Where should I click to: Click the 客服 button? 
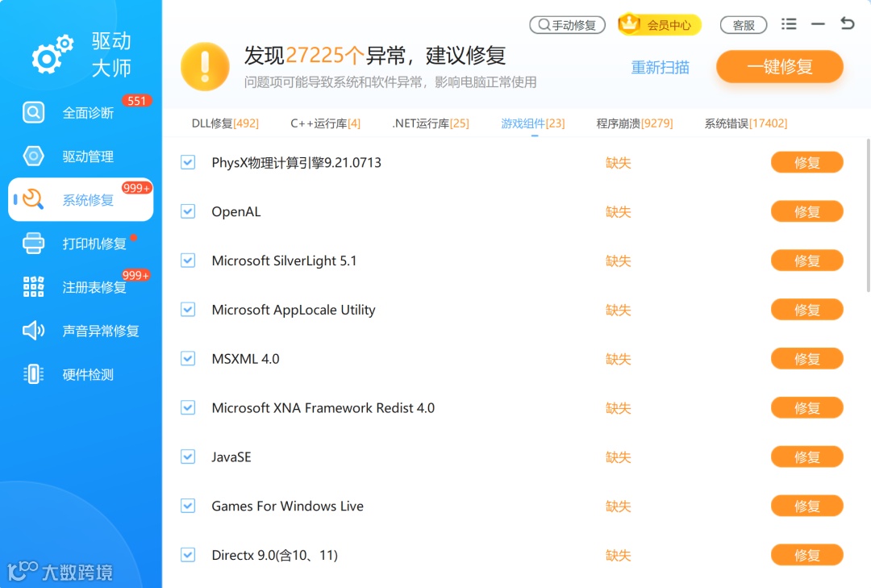click(x=744, y=25)
